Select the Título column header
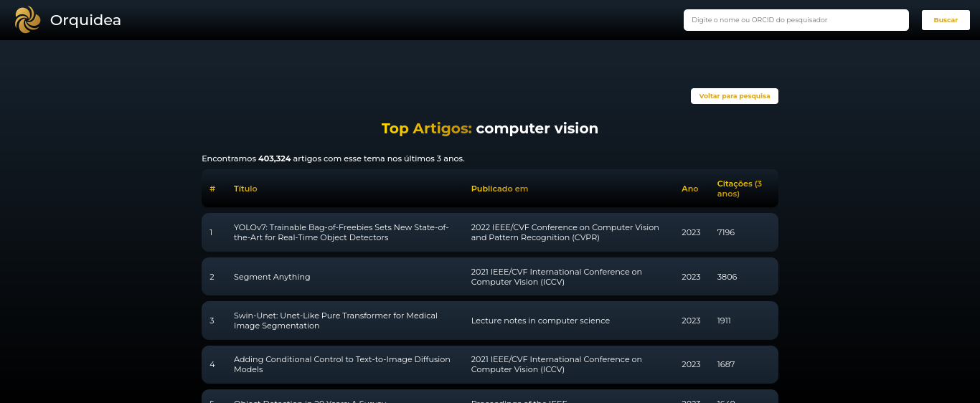The image size is (980, 403). click(245, 189)
